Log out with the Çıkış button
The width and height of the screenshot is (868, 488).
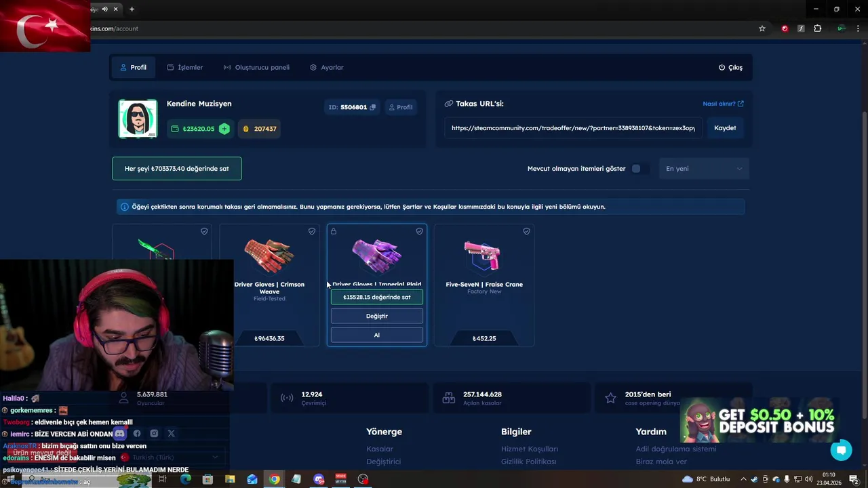pos(730,67)
